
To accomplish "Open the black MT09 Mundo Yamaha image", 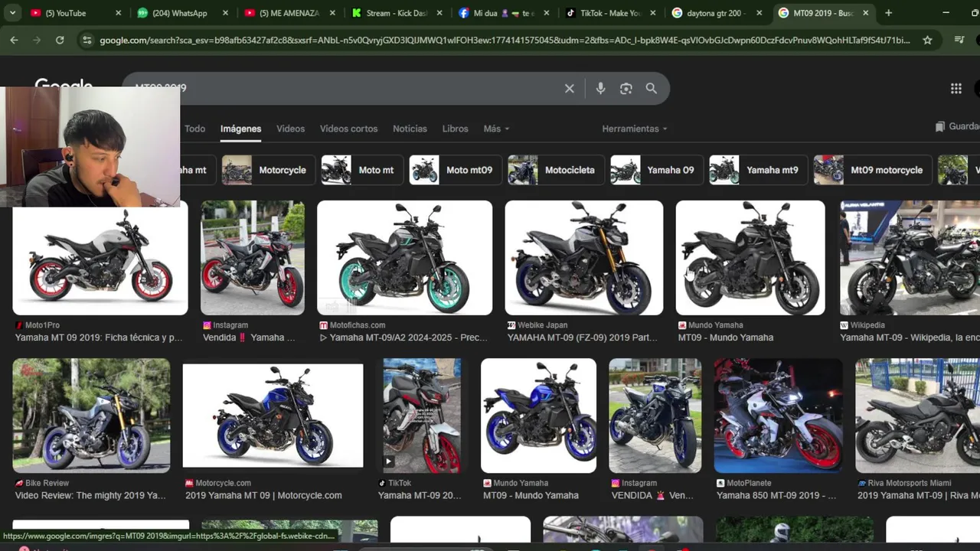I will 750,258.
